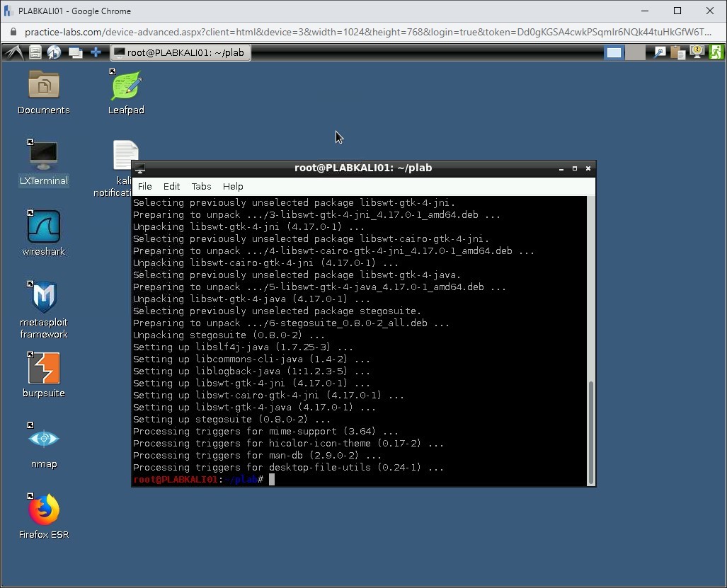Click the blue plus panel icon

[x=96, y=52]
